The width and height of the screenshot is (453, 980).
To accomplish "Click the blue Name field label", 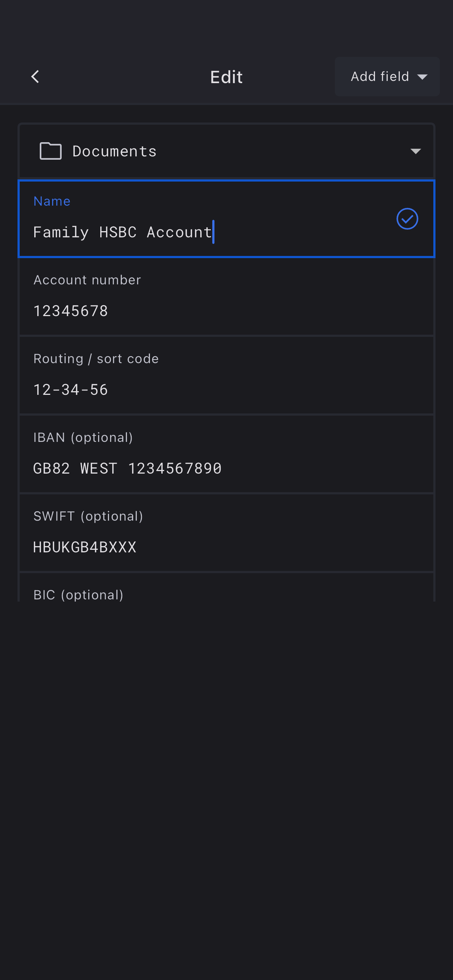I will (x=52, y=201).
